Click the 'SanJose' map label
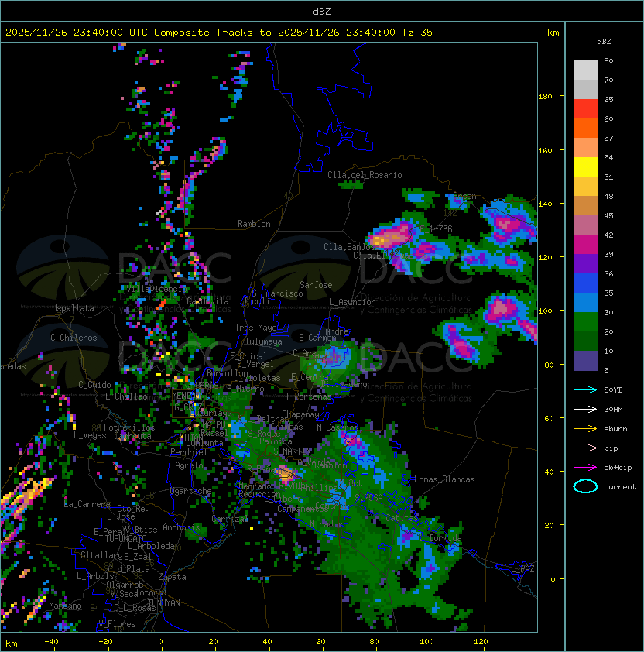The height and width of the screenshot is (652, 644). click(x=316, y=285)
